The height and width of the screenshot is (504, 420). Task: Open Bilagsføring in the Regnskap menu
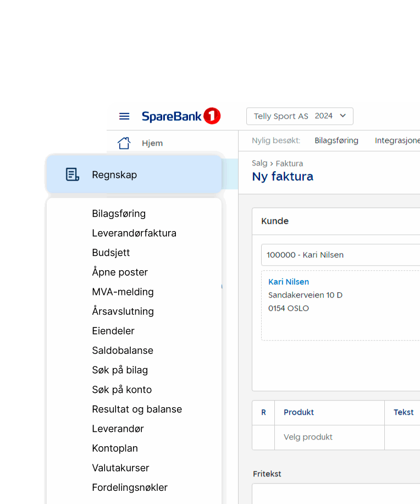click(x=119, y=213)
